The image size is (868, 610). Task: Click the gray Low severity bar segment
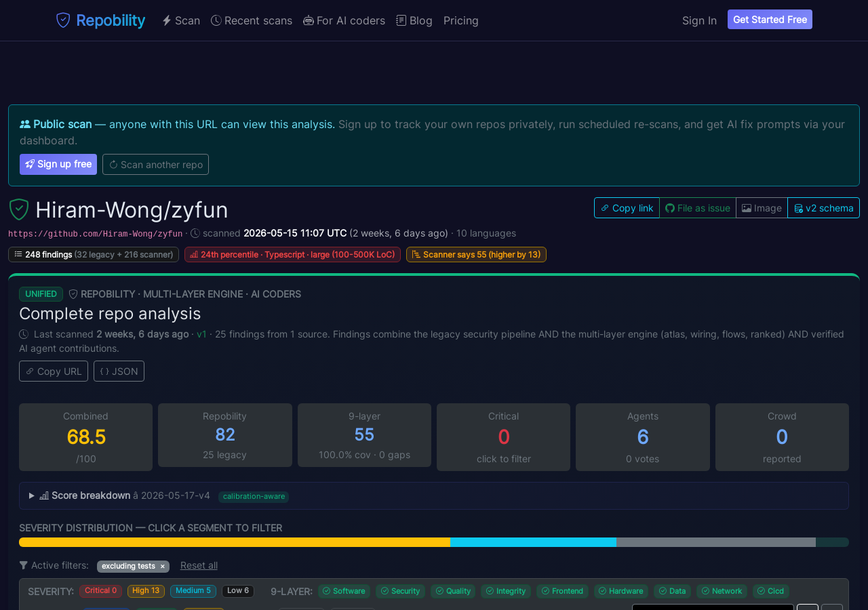(716, 542)
